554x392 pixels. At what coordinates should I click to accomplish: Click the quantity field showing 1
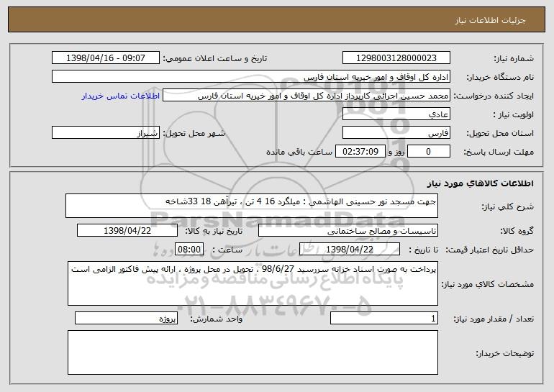pos(384,318)
